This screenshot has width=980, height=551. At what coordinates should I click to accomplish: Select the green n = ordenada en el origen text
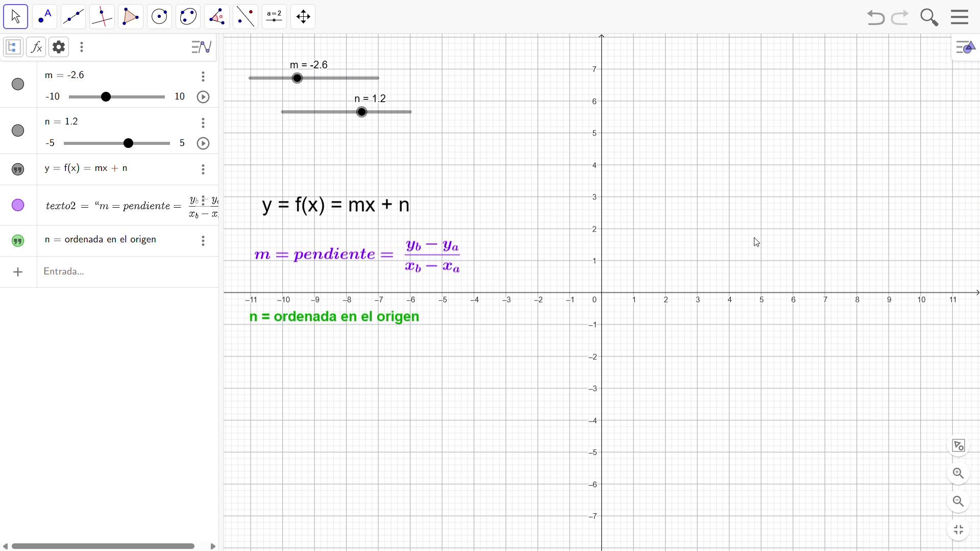coord(335,317)
